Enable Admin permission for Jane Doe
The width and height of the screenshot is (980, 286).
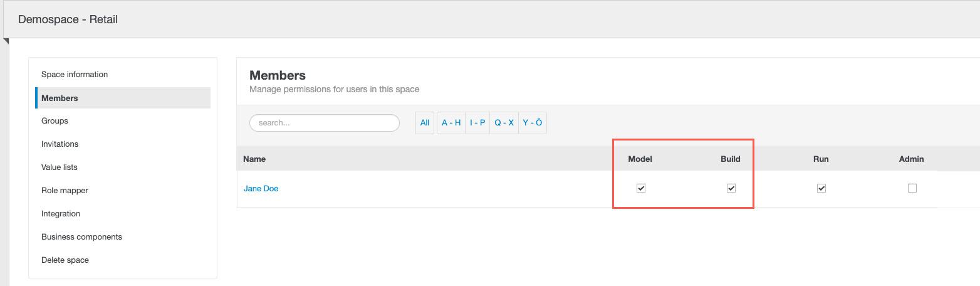pos(912,188)
